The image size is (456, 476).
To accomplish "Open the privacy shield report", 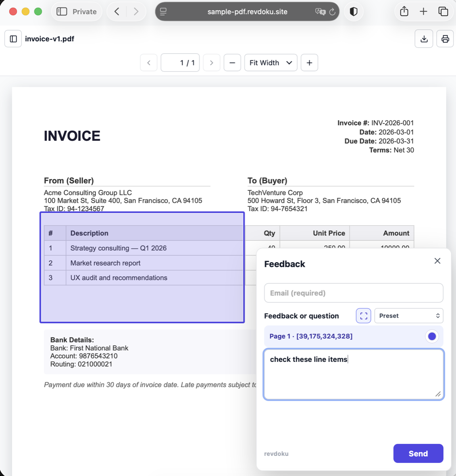I will 354,12.
